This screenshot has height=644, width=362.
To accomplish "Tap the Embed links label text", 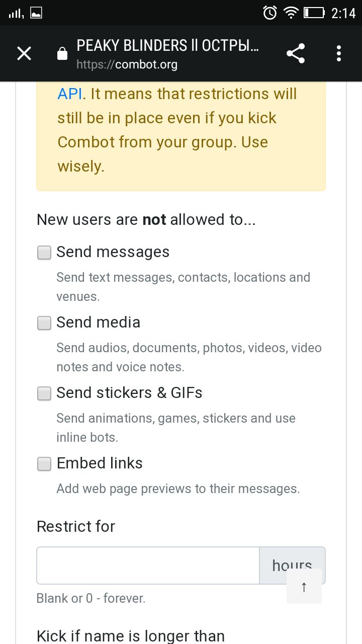I will (x=100, y=463).
